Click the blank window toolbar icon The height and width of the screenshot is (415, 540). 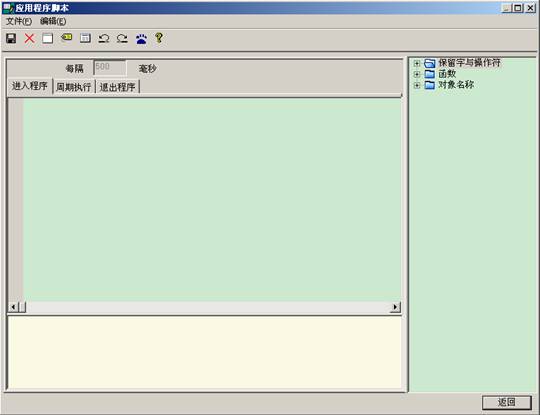(48, 38)
